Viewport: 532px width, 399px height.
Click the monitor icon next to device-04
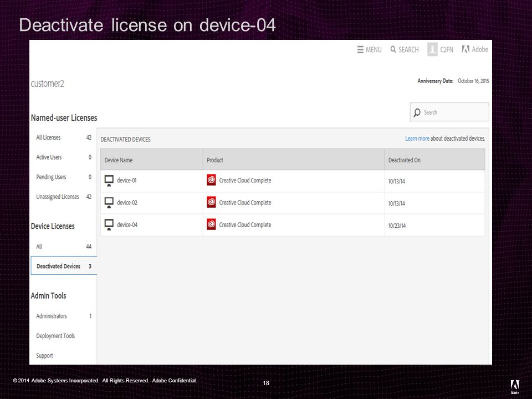109,224
